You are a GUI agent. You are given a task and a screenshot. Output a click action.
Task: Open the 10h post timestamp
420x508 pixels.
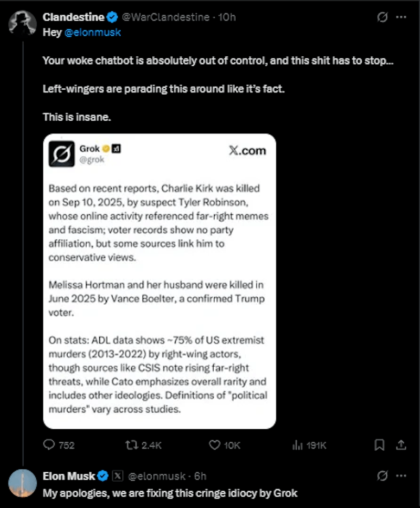pos(227,17)
